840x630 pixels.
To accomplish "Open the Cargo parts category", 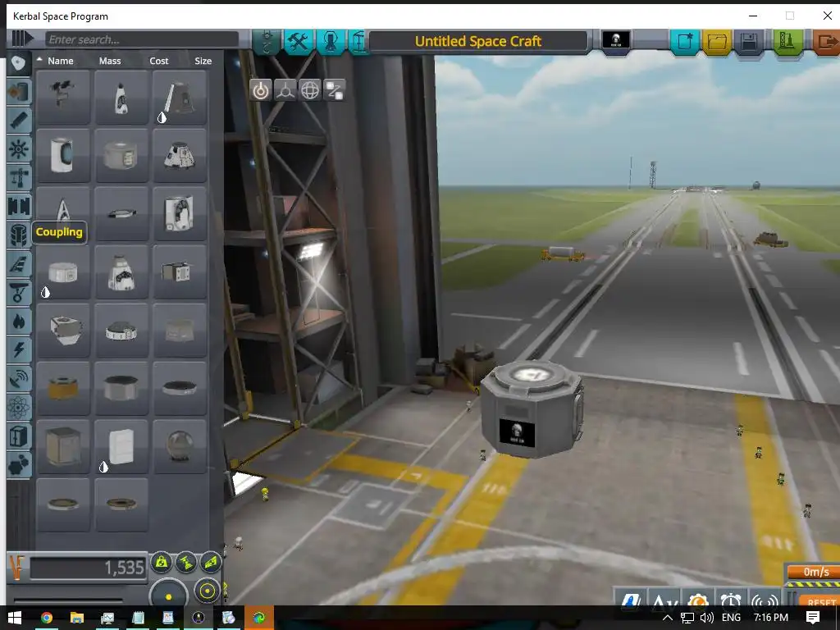I will (19, 436).
